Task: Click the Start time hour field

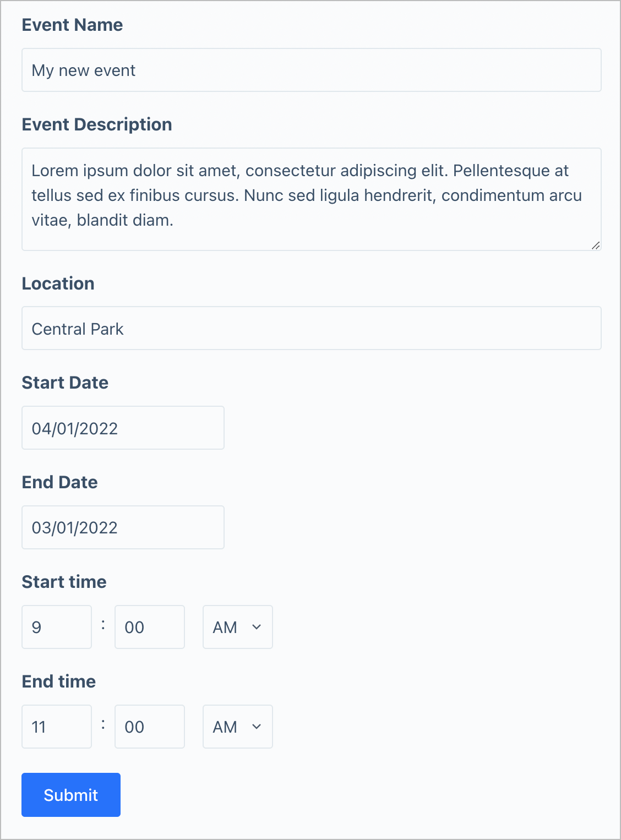Action: coord(57,627)
